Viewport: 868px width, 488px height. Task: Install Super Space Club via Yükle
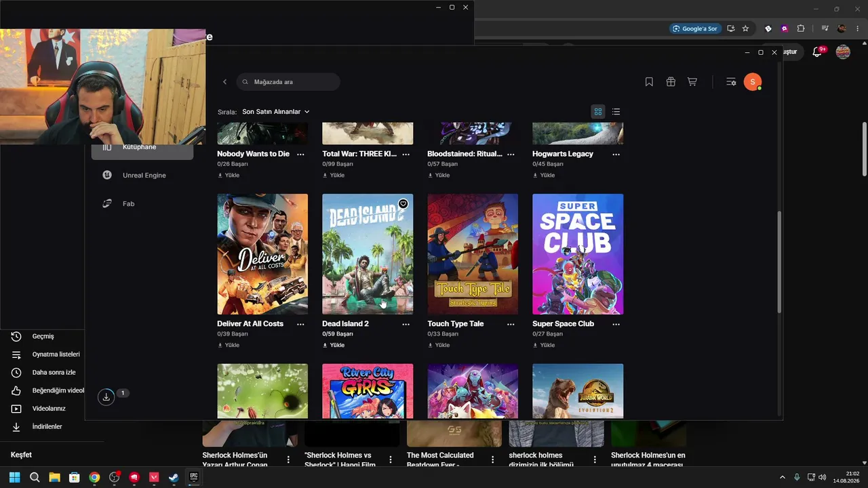(544, 346)
